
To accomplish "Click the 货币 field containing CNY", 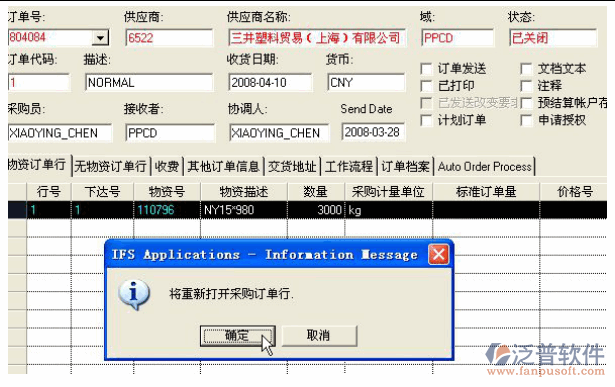I will pyautogui.click(x=366, y=82).
